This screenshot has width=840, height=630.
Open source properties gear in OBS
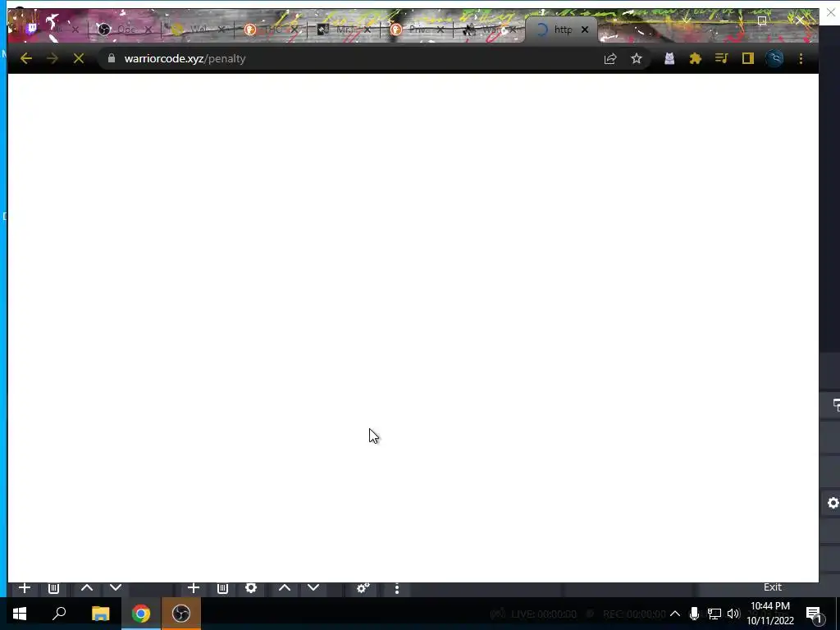pos(251,588)
